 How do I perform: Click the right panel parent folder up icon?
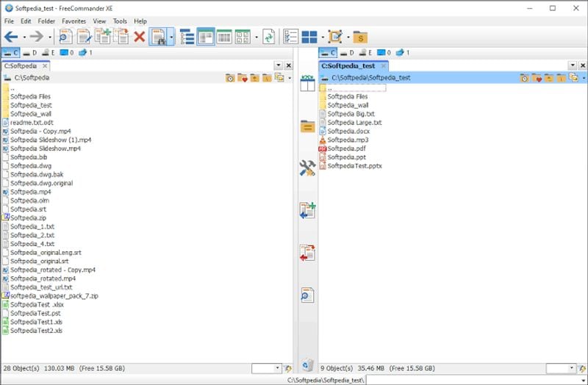[549, 78]
